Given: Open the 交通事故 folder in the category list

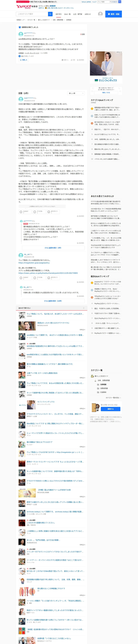Looking at the screenshot, I should 103,392.
